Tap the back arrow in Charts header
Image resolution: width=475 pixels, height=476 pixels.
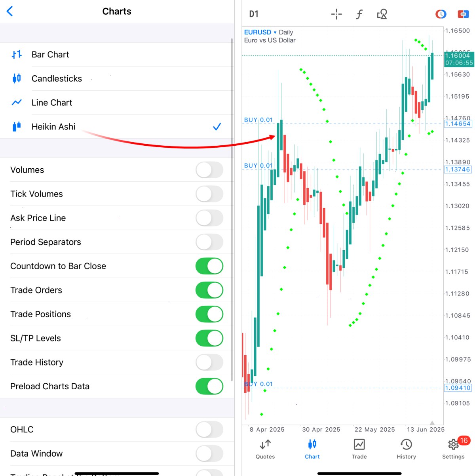click(x=10, y=11)
